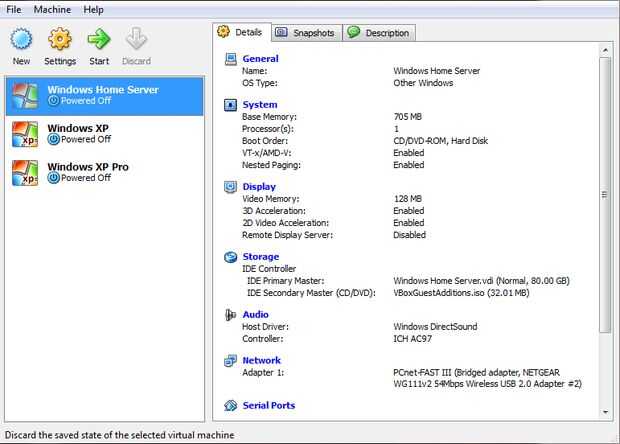Click the Display section monitor icon
Screen dimensions: 620x444
231,187
